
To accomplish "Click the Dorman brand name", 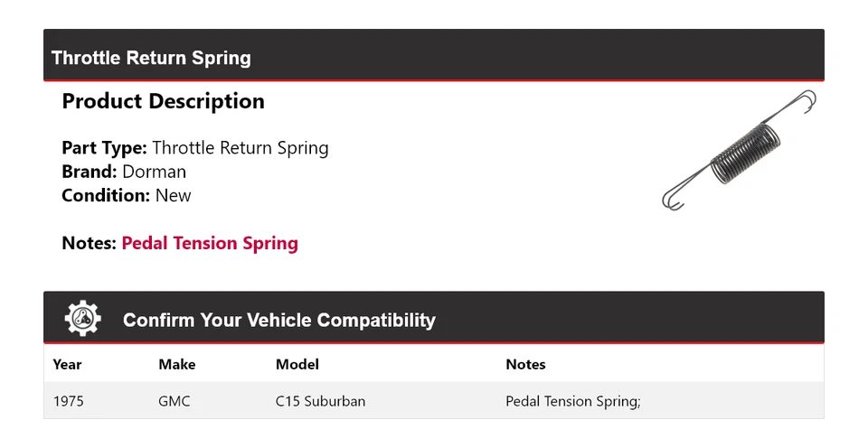I will pos(154,172).
